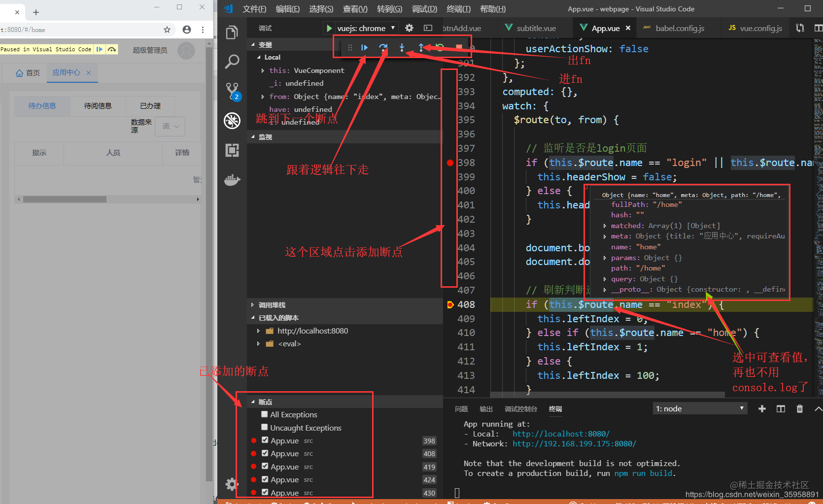
Task: Click Step Into in the debug toolbar
Action: click(x=402, y=47)
